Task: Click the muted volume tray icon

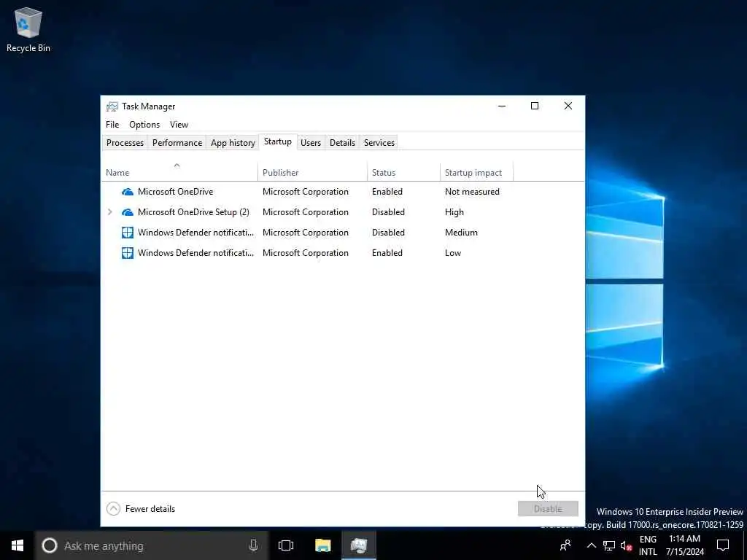Action: point(626,545)
